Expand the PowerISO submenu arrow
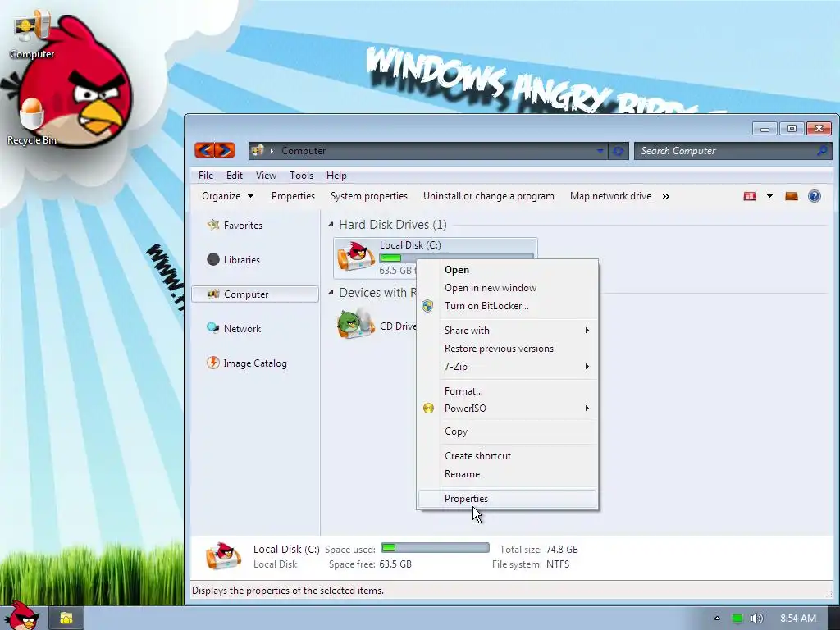The image size is (840, 630). coord(587,409)
